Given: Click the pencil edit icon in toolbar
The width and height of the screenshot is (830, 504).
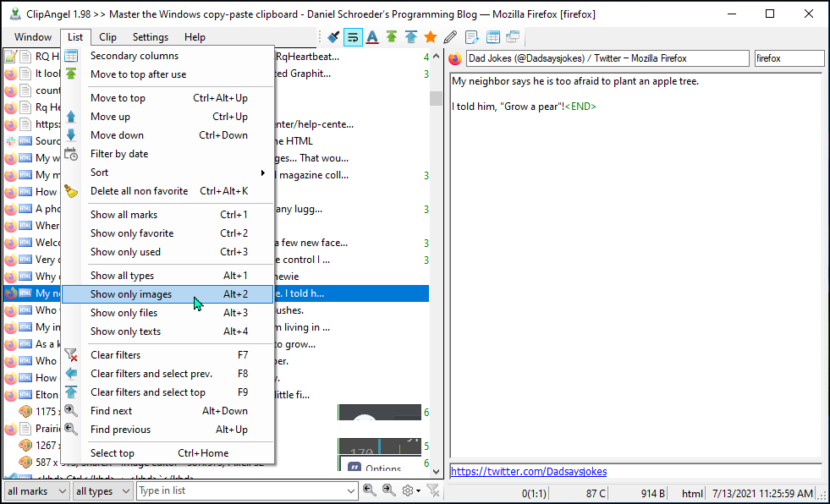Looking at the screenshot, I should 450,37.
